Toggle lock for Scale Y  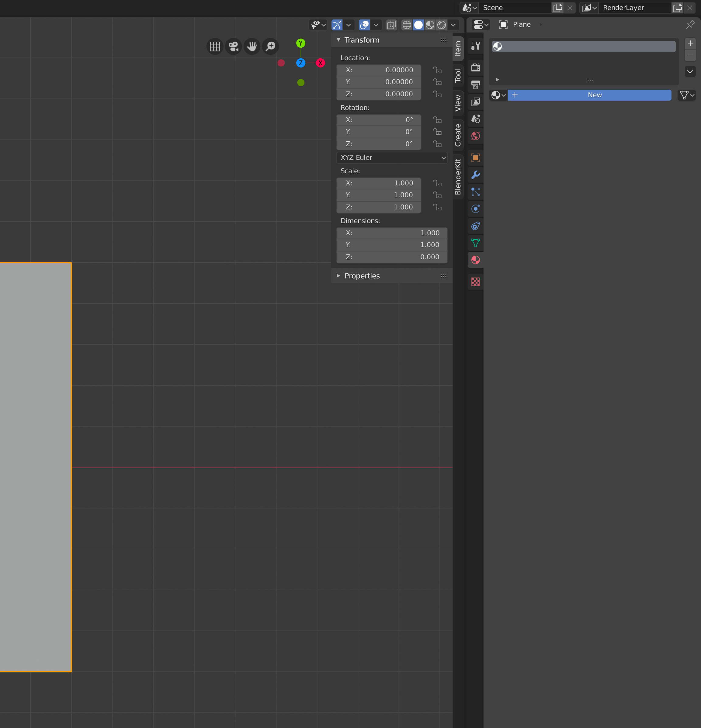(437, 195)
